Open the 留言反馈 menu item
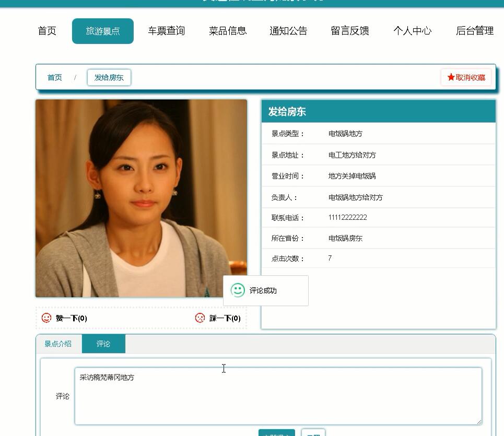 click(x=350, y=31)
